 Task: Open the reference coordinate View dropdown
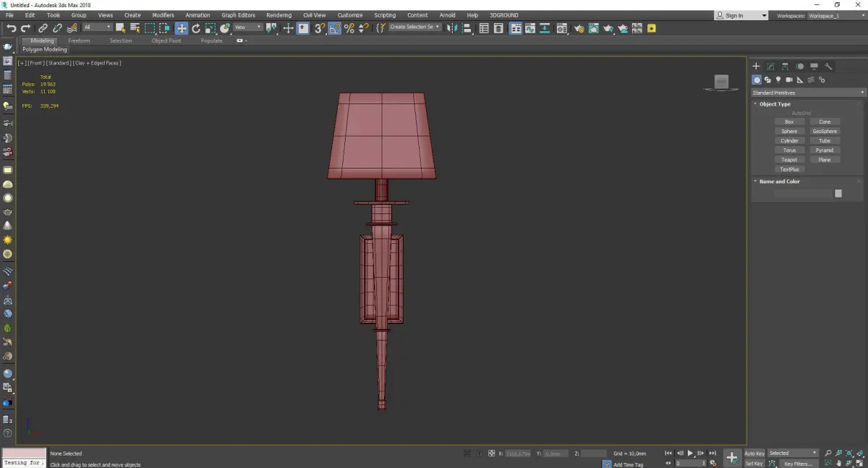click(248, 27)
